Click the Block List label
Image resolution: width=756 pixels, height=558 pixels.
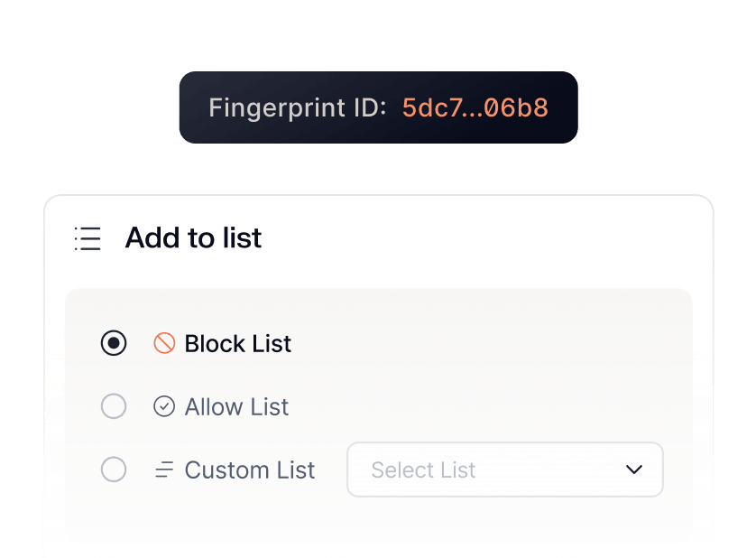(238, 344)
